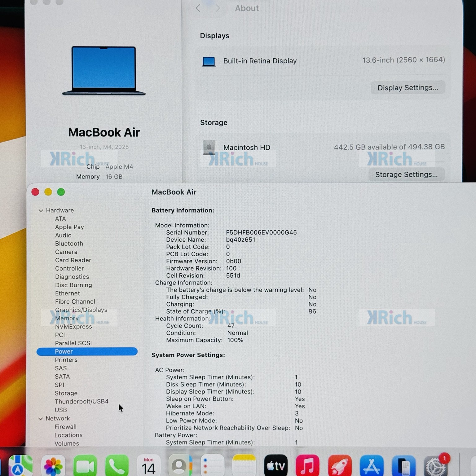Go forward in the About window
Viewport: 476px width, 476px height.
[x=218, y=8]
